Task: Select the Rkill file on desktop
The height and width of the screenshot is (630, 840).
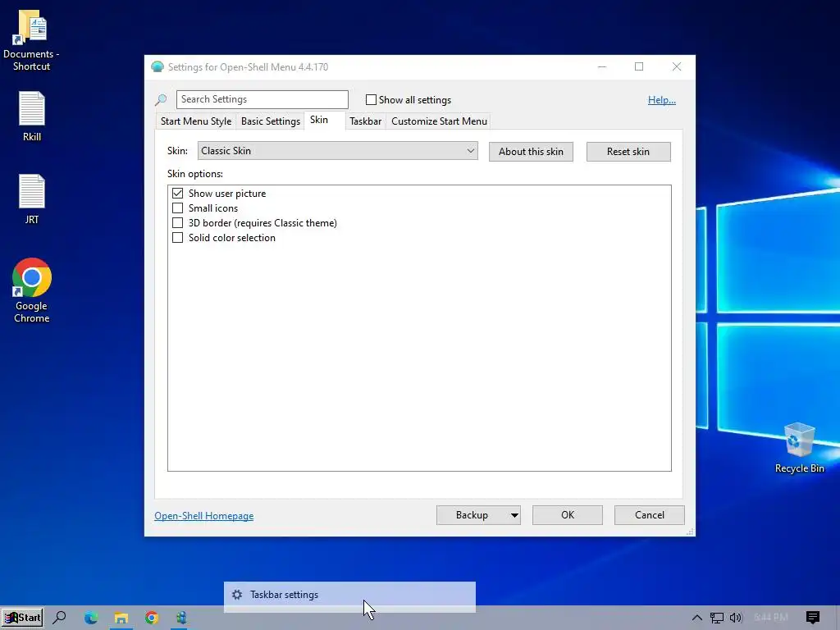Action: tap(32, 116)
